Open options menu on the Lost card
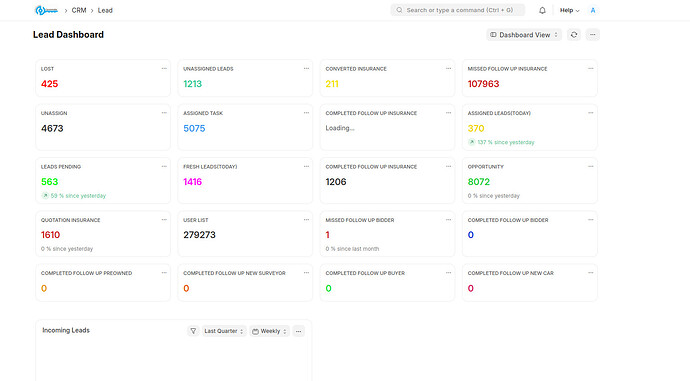The width and height of the screenshot is (690, 381). coord(164,69)
